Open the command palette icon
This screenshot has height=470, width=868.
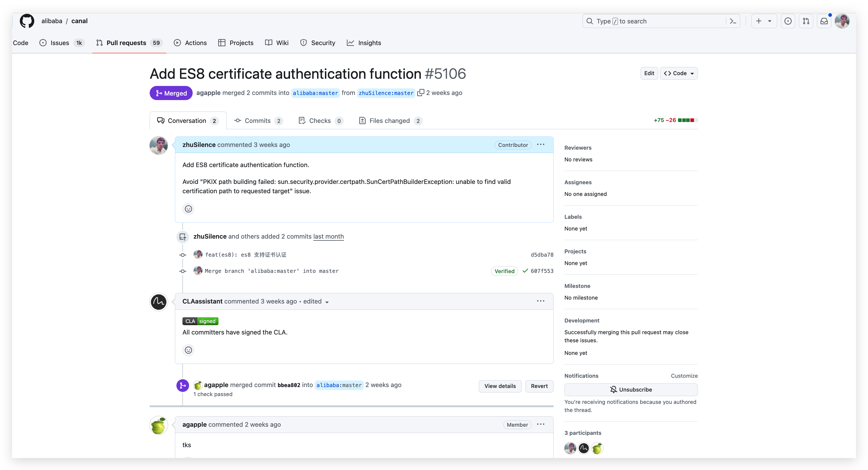(732, 21)
